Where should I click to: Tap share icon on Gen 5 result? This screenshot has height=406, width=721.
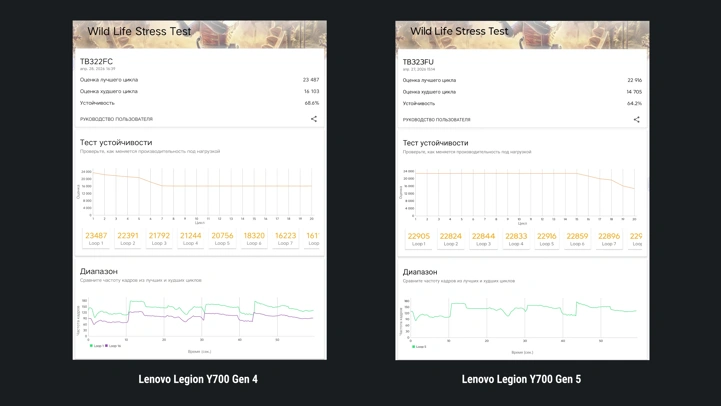tap(636, 120)
